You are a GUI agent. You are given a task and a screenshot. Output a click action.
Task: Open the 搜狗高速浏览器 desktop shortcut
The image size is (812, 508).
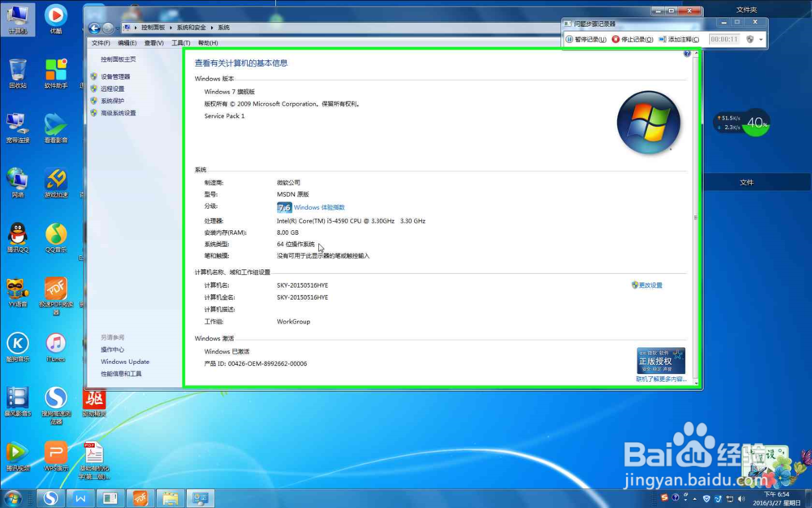tap(55, 406)
